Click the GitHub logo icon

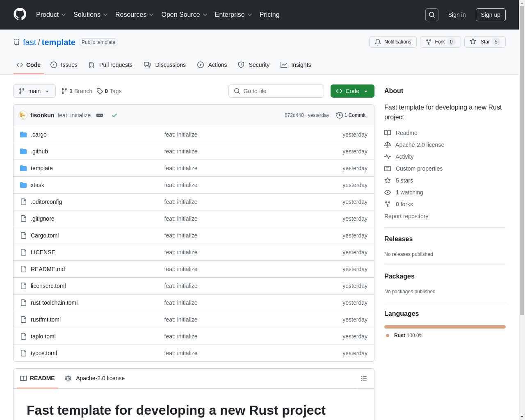click(20, 14)
